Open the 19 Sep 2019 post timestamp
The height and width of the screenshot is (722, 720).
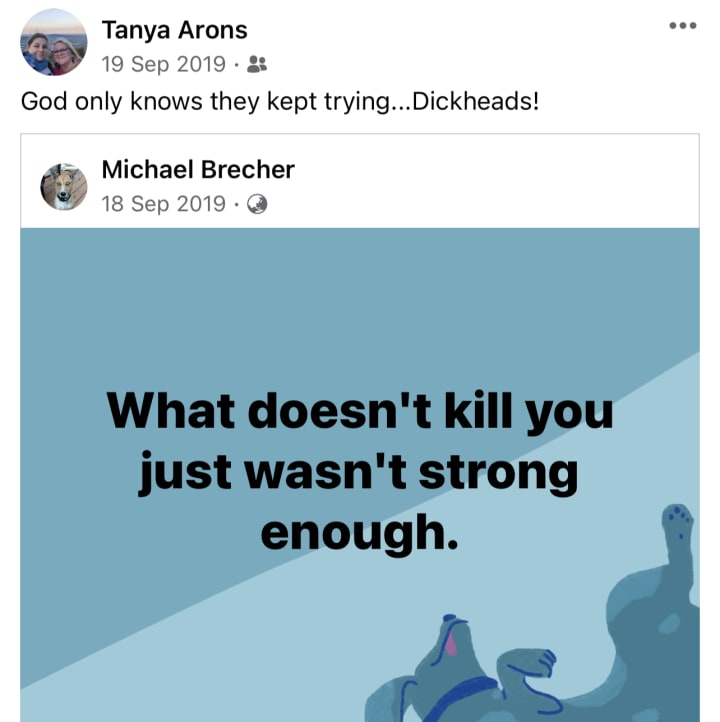pyautogui.click(x=163, y=64)
